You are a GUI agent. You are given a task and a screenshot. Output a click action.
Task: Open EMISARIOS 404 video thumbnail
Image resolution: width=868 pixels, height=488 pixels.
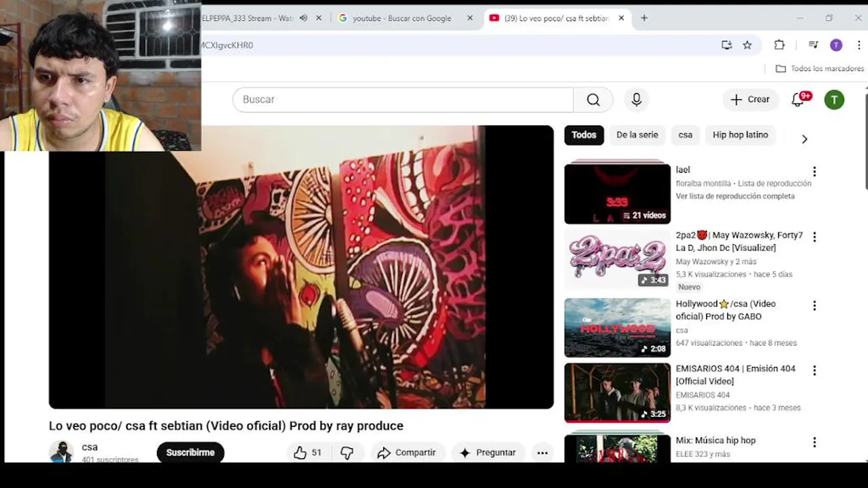click(x=617, y=393)
